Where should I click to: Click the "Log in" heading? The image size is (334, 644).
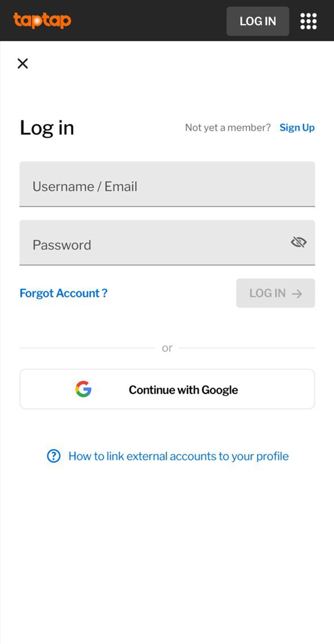(x=47, y=128)
